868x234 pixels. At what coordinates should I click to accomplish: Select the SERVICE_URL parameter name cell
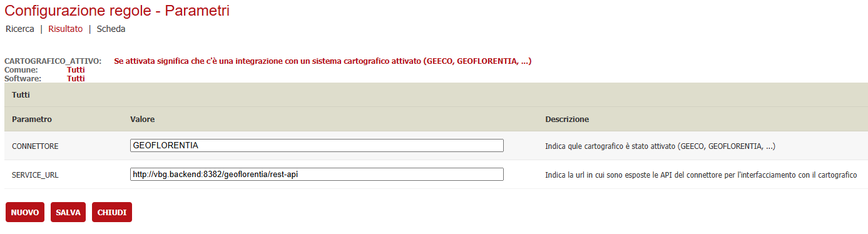pos(35,175)
